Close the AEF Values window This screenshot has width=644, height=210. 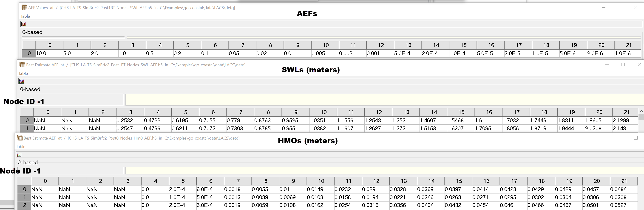(x=636, y=8)
